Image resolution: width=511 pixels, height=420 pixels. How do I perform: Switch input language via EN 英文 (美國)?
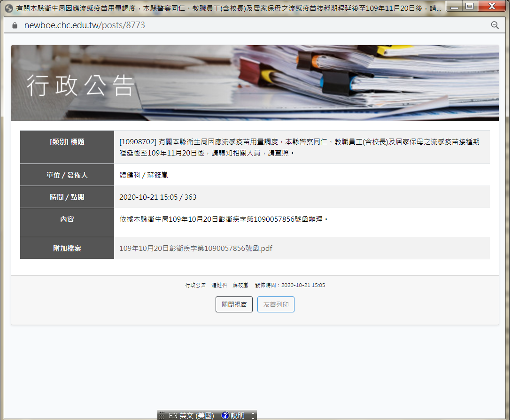(191, 415)
